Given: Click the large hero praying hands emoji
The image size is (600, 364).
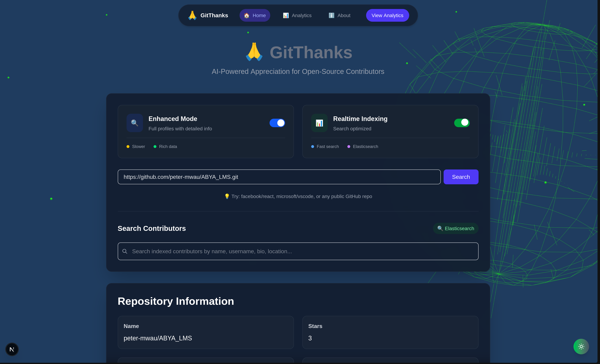Looking at the screenshot, I should pos(254,52).
